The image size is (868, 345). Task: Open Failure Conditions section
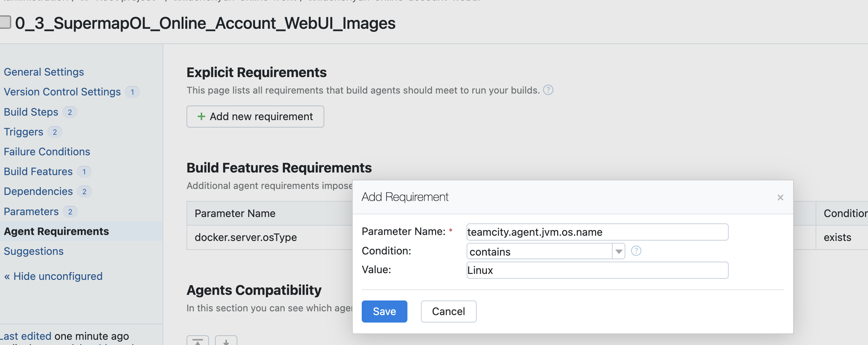pos(47,152)
